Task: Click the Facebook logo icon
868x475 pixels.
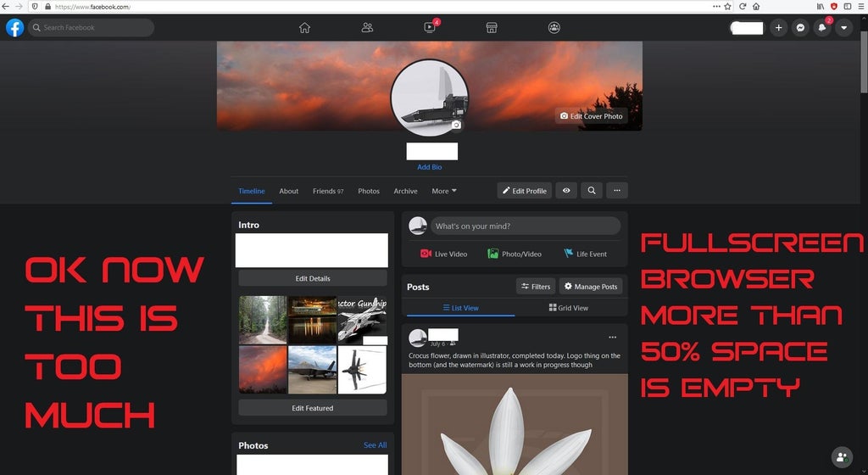Action: point(15,28)
